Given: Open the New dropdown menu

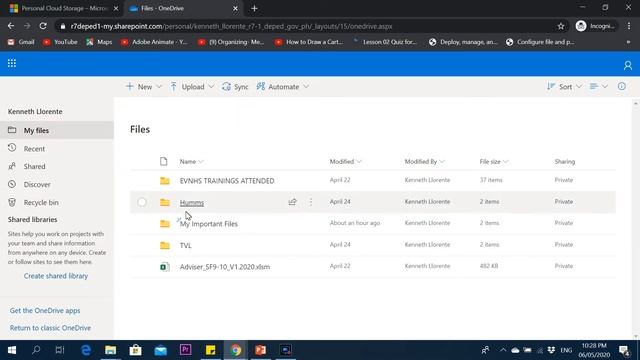Looking at the screenshot, I should pyautogui.click(x=144, y=87).
